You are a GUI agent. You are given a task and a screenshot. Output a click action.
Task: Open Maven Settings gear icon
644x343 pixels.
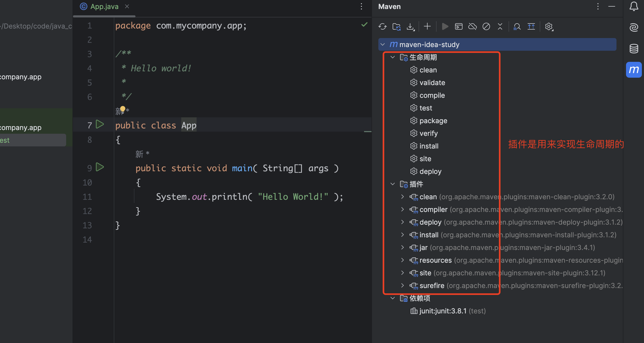[549, 27]
